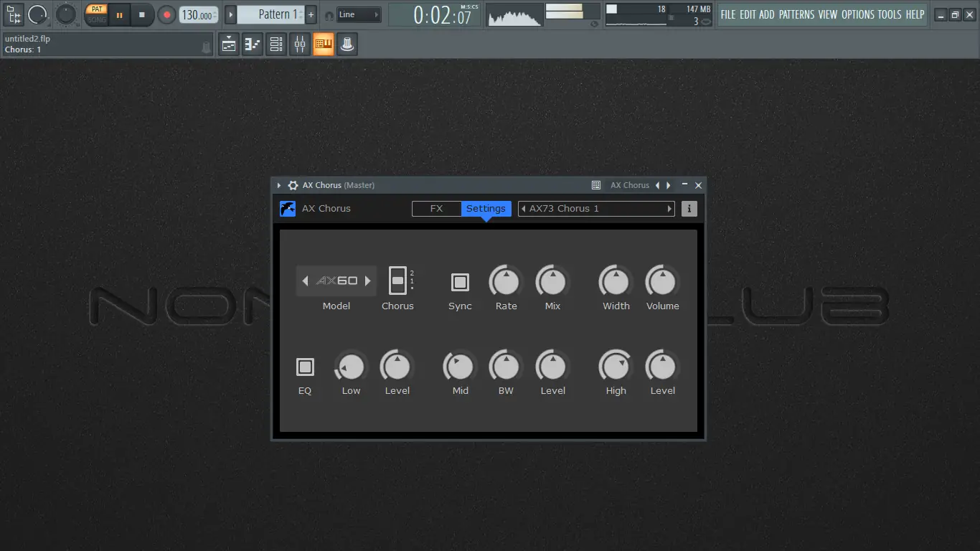Open the channel rack from the toolbar
The image size is (980, 551).
(276, 44)
